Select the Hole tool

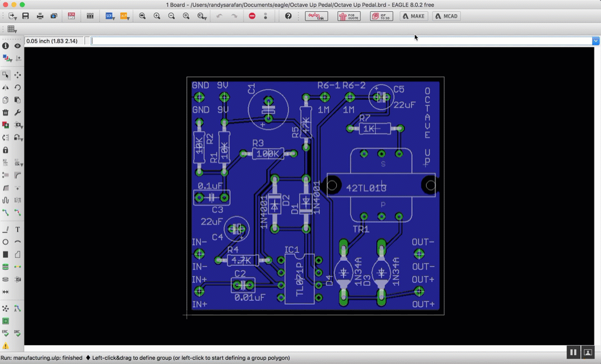tap(5, 280)
